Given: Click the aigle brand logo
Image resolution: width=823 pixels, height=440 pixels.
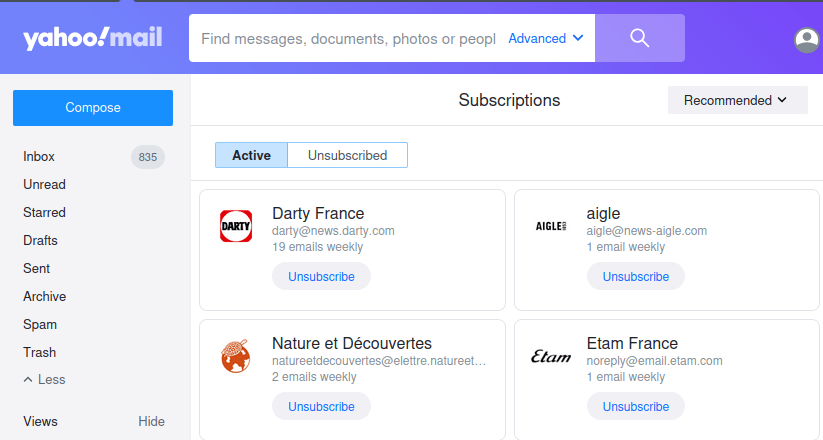Looking at the screenshot, I should click(551, 226).
